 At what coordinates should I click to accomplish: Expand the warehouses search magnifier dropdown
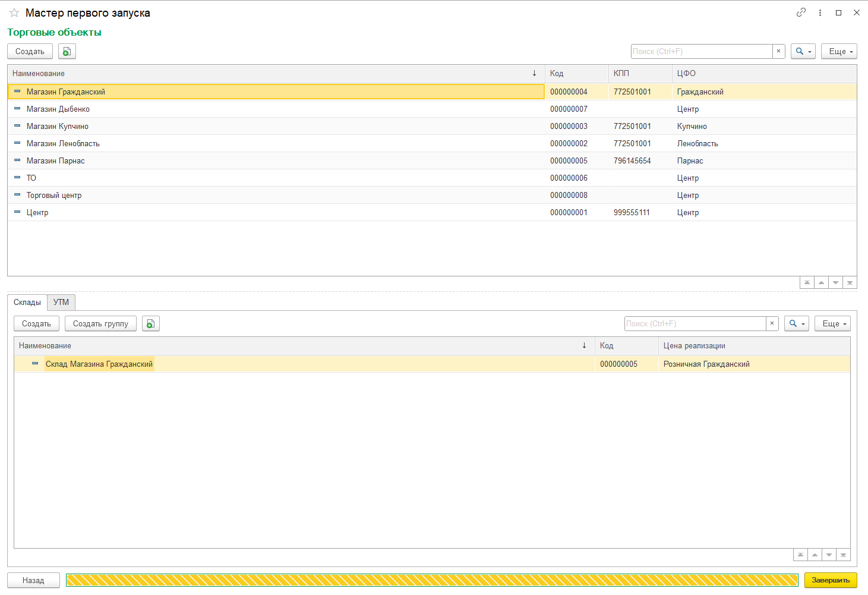coord(796,324)
